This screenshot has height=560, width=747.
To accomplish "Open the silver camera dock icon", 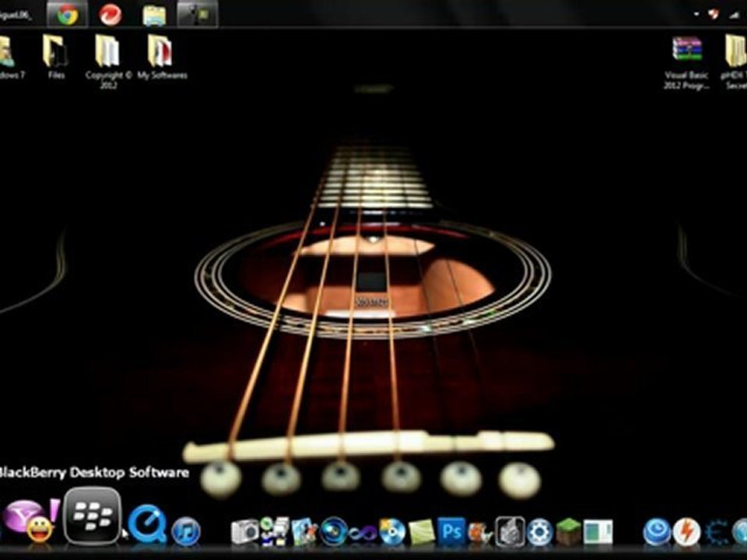I will [x=245, y=532].
